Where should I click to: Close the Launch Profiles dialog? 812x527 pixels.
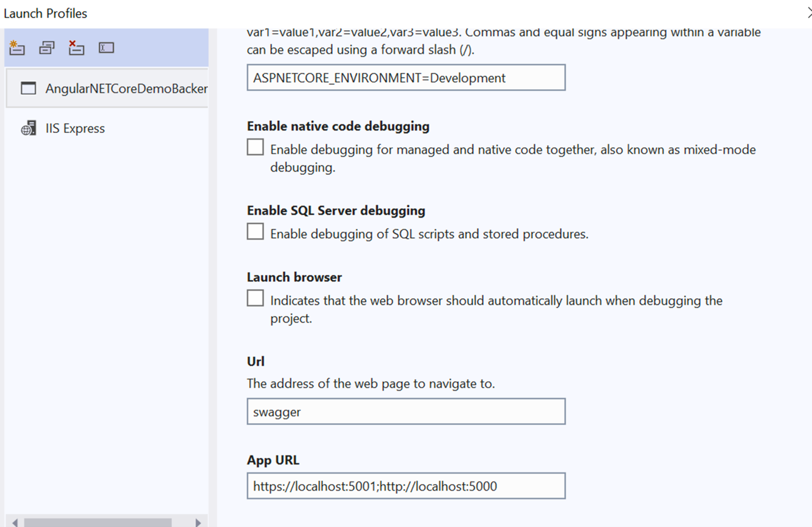tap(809, 12)
